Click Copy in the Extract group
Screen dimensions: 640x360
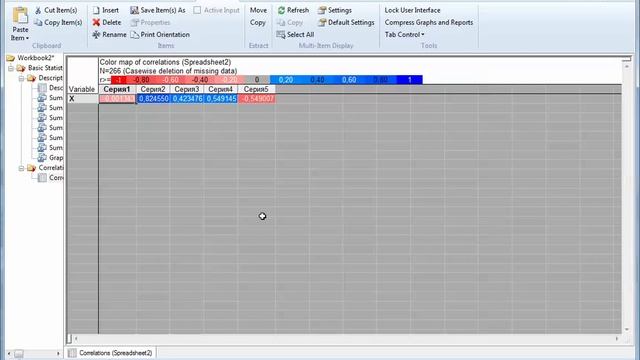258,22
